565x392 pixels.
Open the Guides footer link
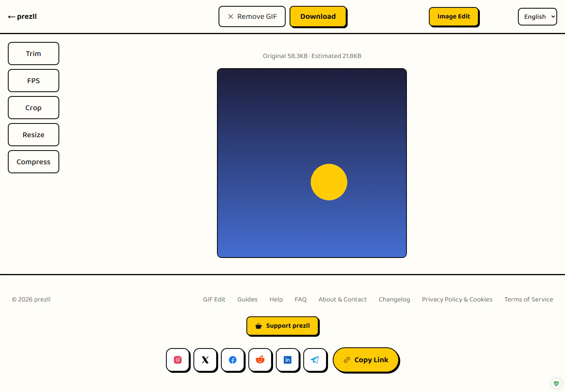[x=248, y=299]
